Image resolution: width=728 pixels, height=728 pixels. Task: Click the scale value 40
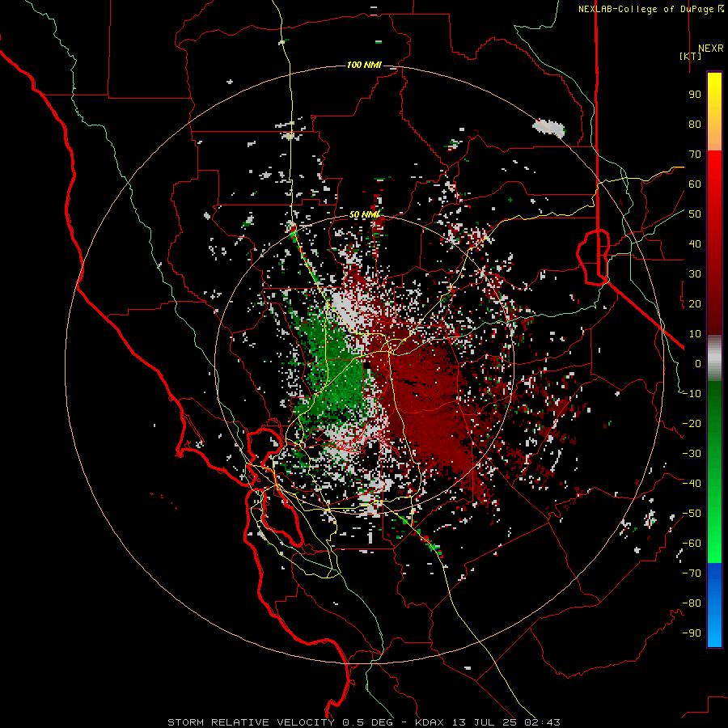695,244
